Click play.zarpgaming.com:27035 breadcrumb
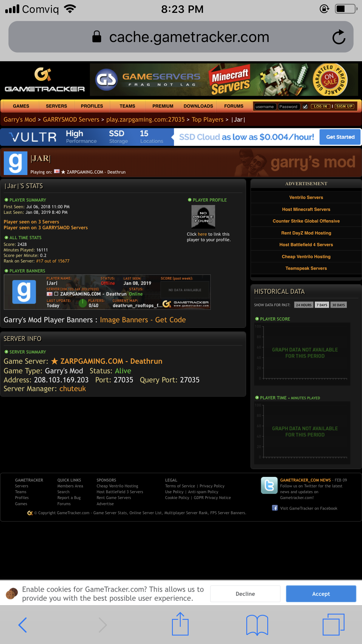 [145, 120]
